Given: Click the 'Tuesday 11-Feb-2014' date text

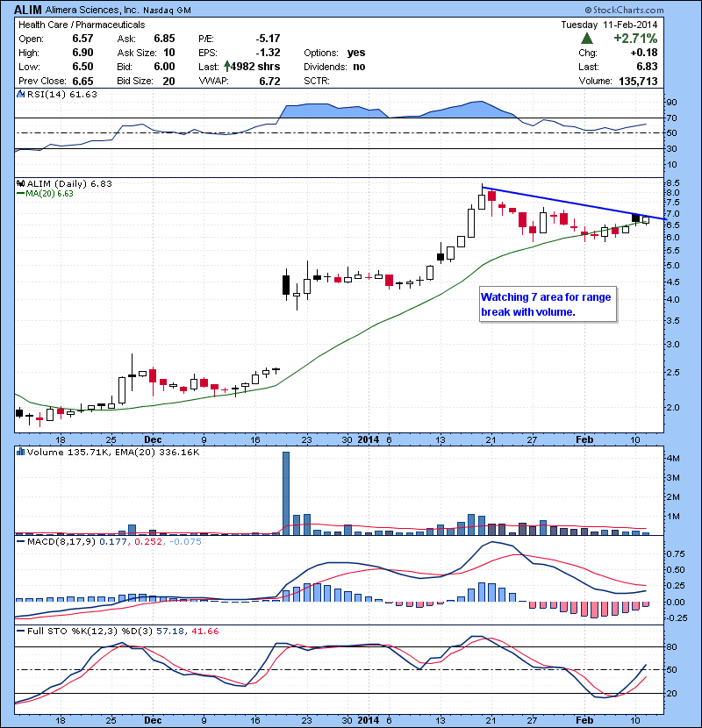Looking at the screenshot, I should pos(609,25).
